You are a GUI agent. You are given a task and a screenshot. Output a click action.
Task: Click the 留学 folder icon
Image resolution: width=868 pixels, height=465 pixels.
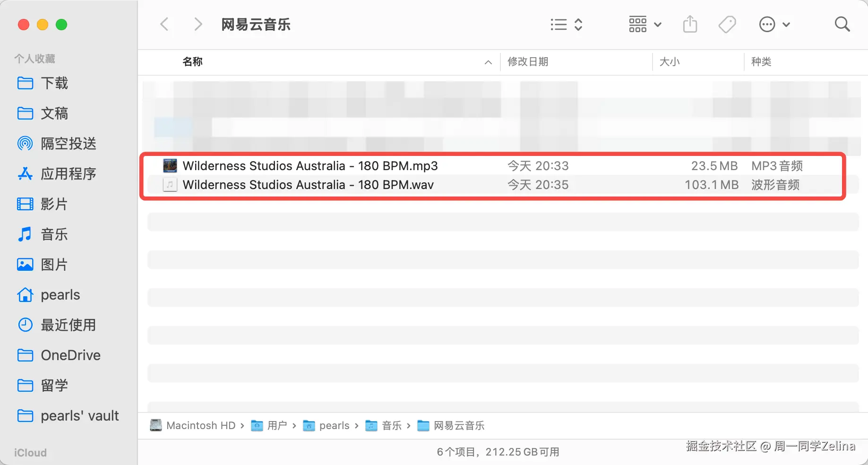25,386
